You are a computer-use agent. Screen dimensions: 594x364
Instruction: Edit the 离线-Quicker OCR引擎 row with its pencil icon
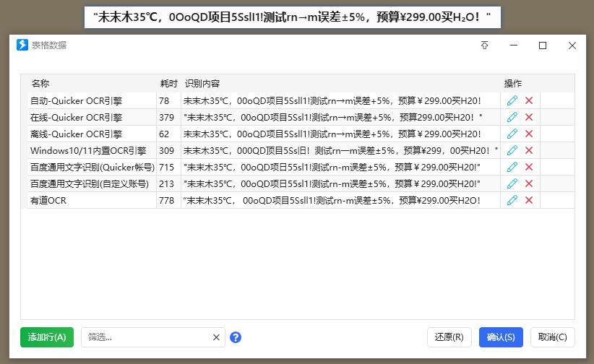pos(512,134)
